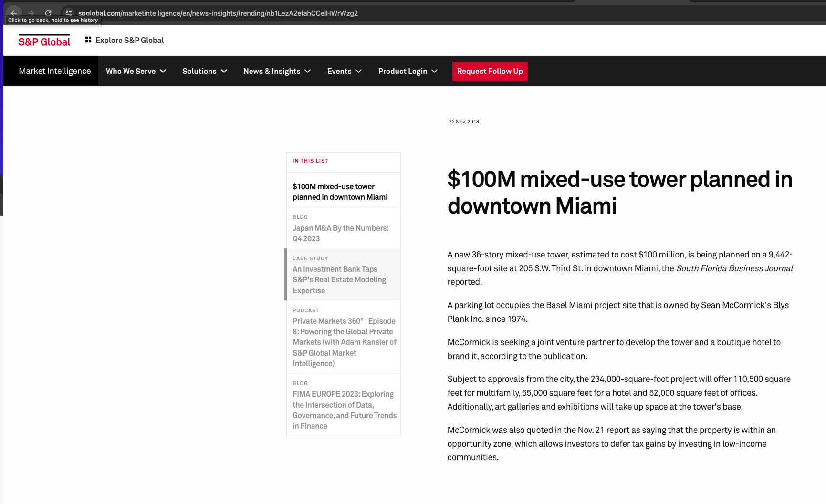Expand the News & Insights chevron
826x504 pixels.
[308, 71]
